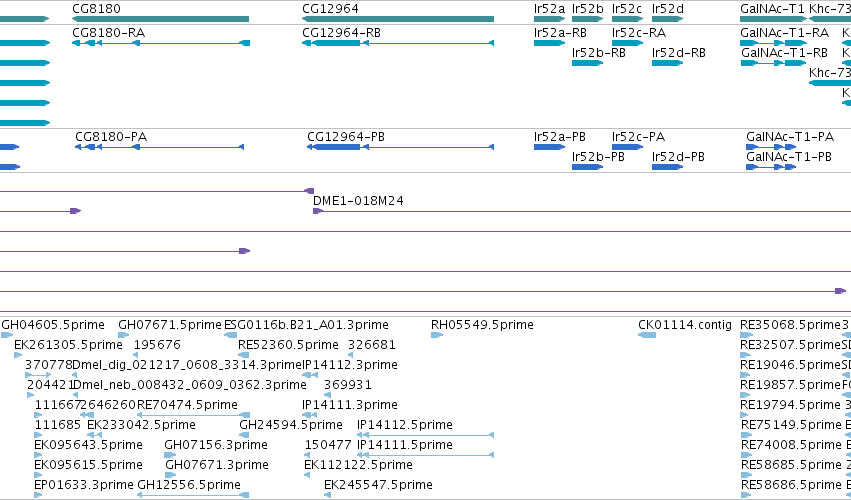This screenshot has height=500, width=851.
Task: Open the RE70474.5prime EST label
Action: click(x=187, y=405)
